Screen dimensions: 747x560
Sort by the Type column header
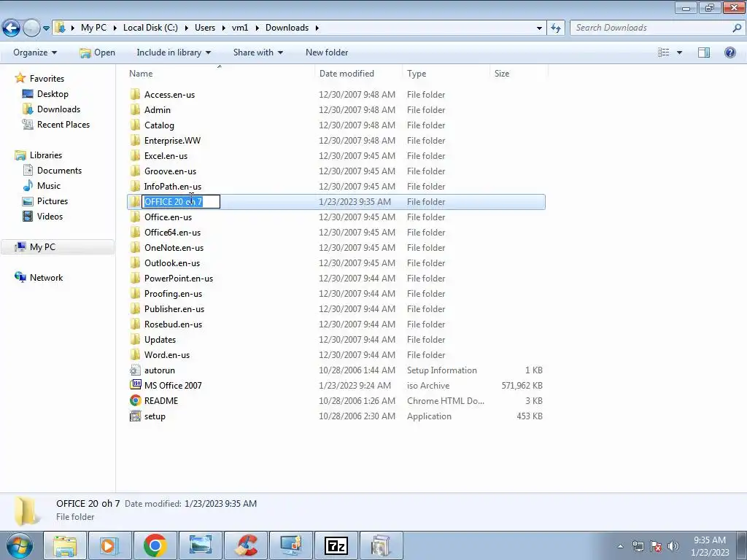coord(417,74)
